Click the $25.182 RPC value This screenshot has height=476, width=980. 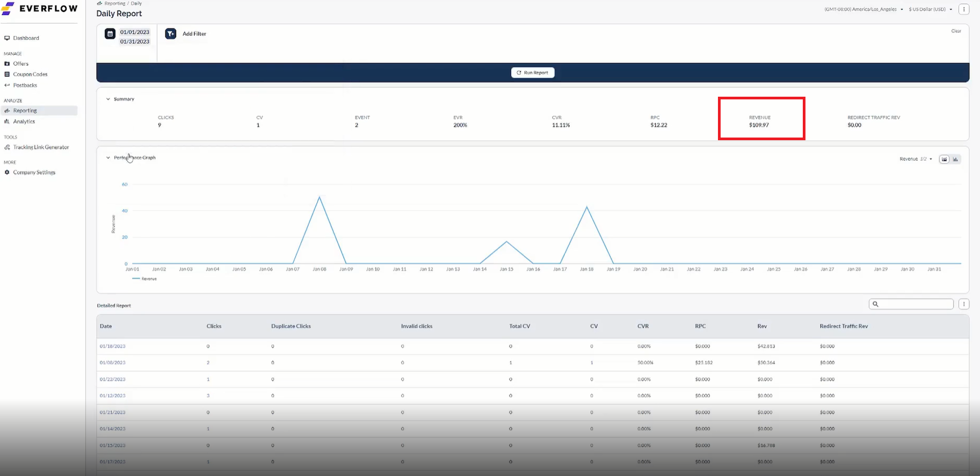704,363
